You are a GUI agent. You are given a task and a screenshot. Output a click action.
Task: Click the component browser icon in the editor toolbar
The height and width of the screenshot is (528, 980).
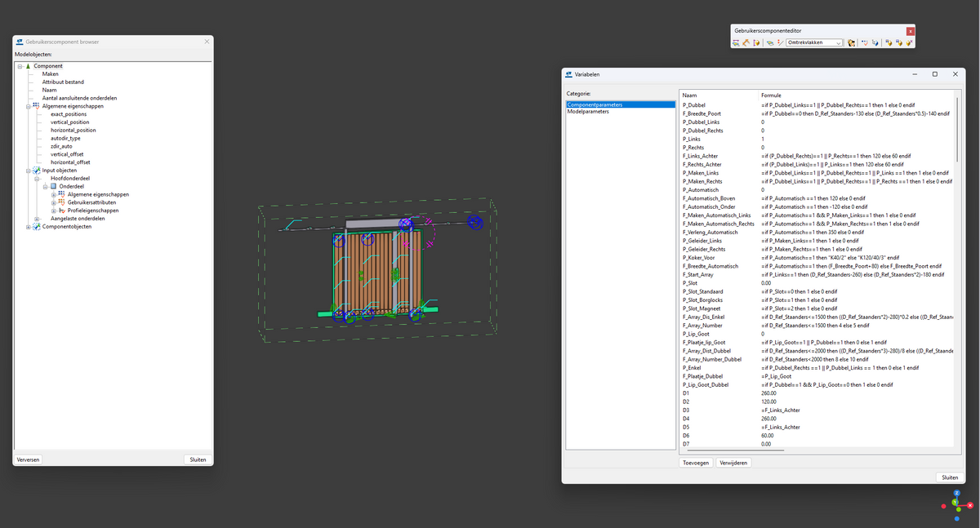(875, 42)
